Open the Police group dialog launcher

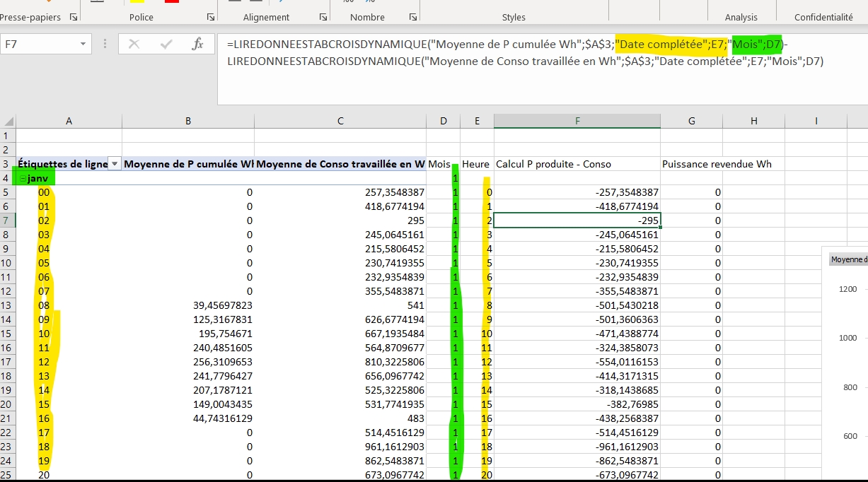(210, 17)
